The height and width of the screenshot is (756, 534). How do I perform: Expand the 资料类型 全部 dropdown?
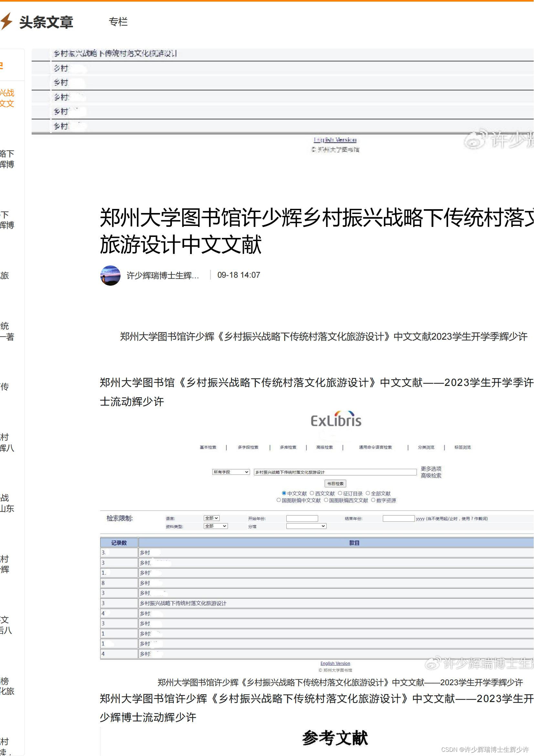215,526
